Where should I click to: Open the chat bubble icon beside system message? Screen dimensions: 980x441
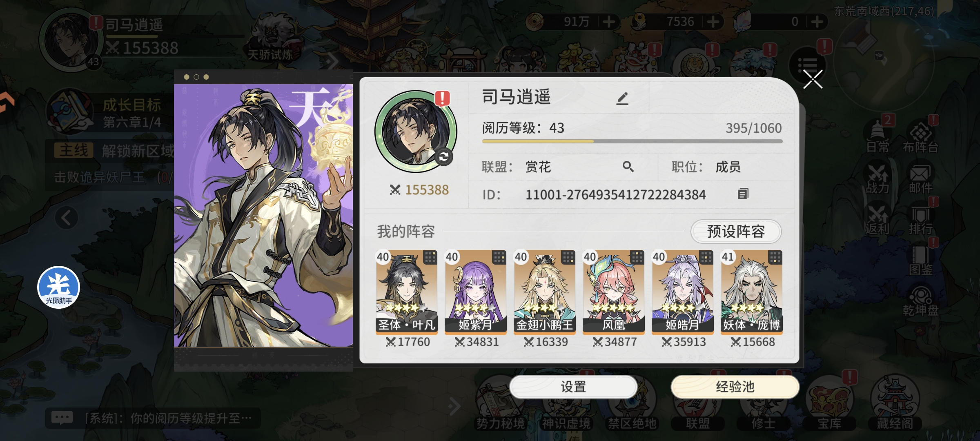pos(62,418)
